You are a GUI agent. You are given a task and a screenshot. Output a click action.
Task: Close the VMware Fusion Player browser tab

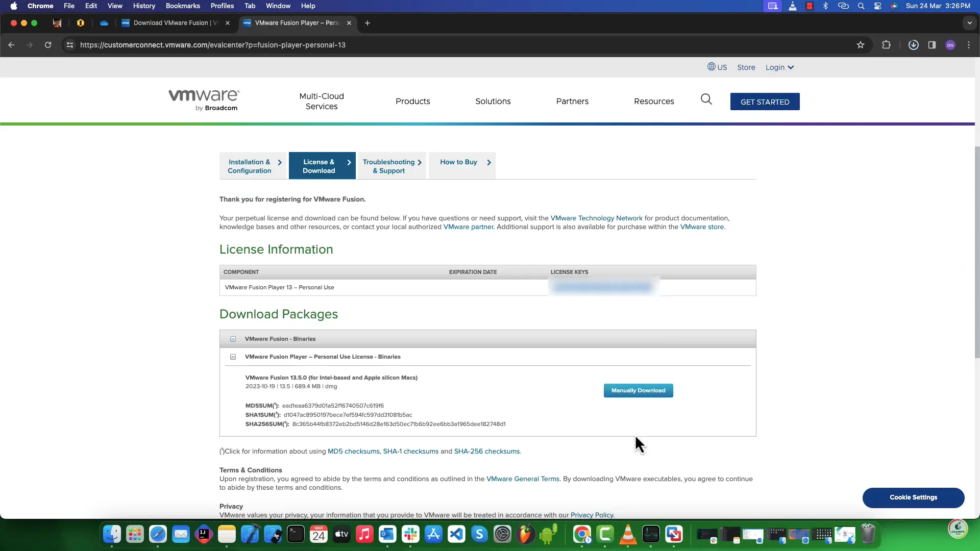[x=349, y=23]
